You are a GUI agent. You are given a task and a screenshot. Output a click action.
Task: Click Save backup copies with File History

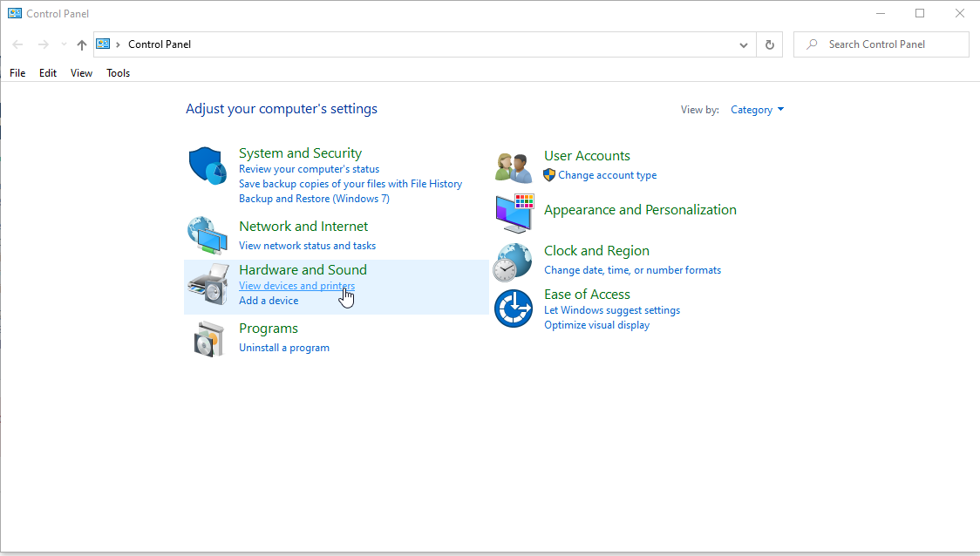tap(350, 184)
